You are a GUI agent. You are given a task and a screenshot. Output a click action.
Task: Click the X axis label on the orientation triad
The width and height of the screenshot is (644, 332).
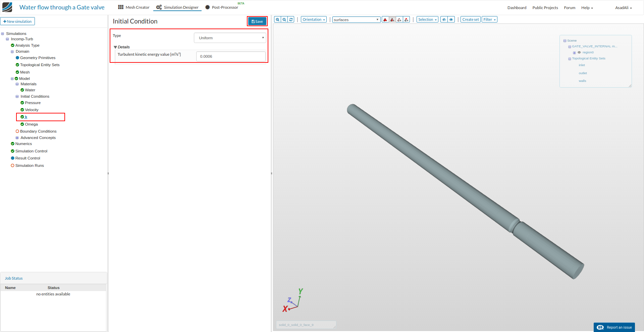[x=285, y=309]
